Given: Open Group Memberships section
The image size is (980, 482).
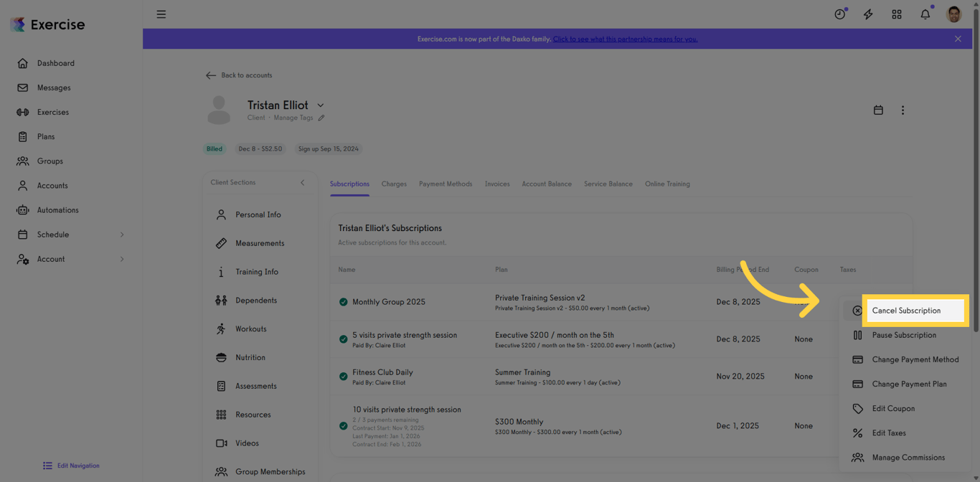Looking at the screenshot, I should pyautogui.click(x=270, y=472).
